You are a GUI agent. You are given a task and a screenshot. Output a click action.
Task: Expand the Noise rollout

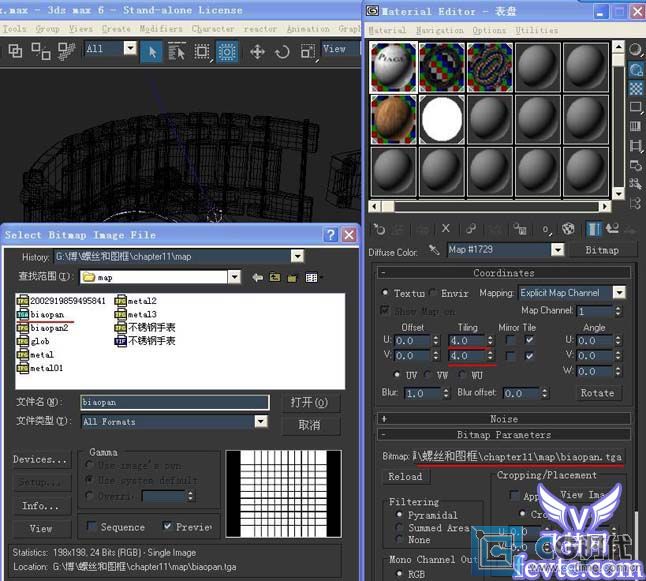point(503,419)
